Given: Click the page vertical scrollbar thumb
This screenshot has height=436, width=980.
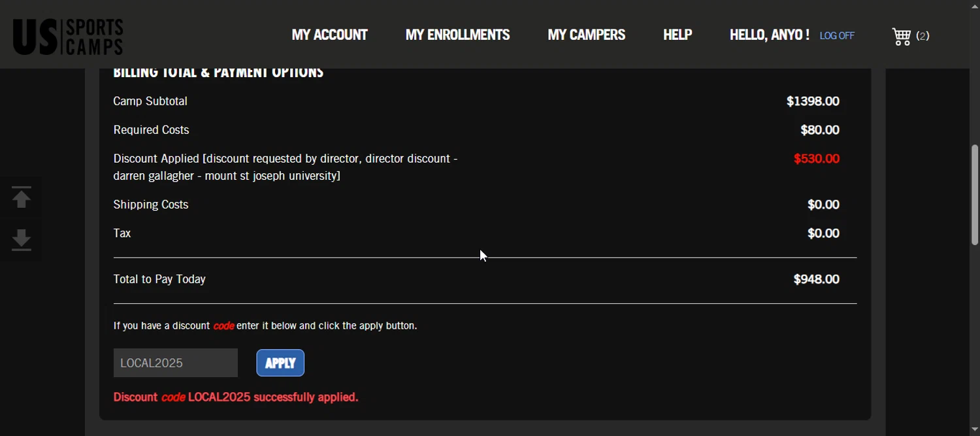Looking at the screenshot, I should tap(975, 195).
